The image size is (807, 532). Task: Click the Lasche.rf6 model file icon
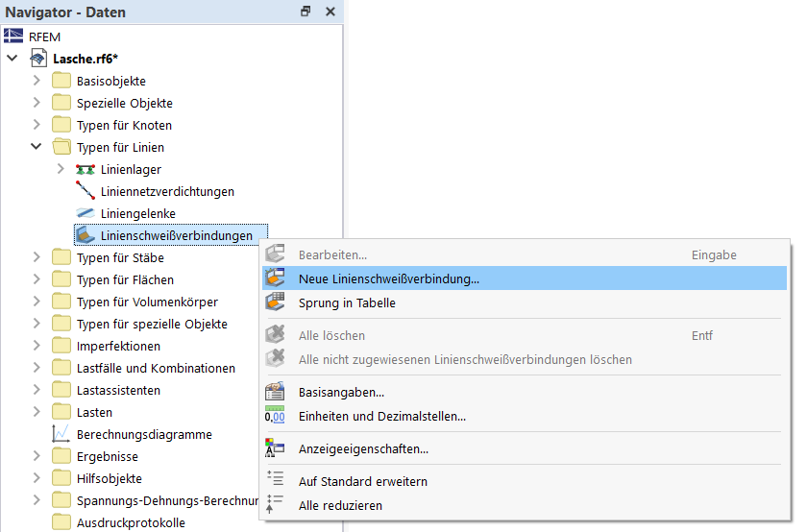coord(38,59)
